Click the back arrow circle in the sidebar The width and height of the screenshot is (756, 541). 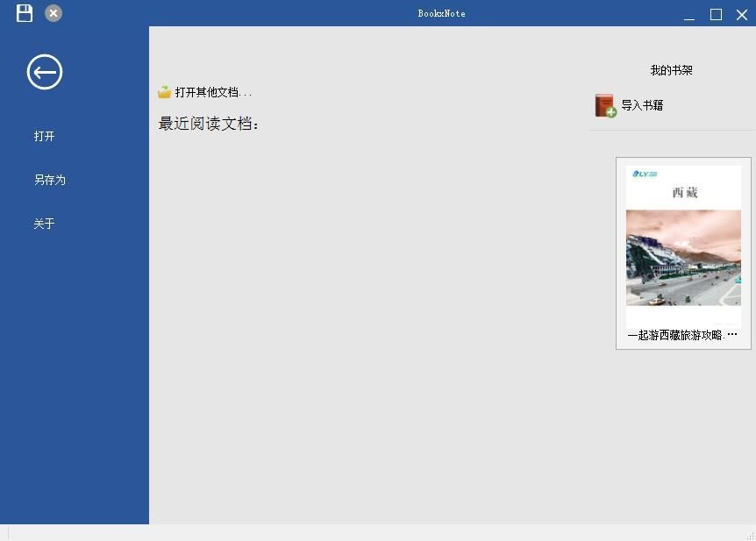tap(44, 72)
